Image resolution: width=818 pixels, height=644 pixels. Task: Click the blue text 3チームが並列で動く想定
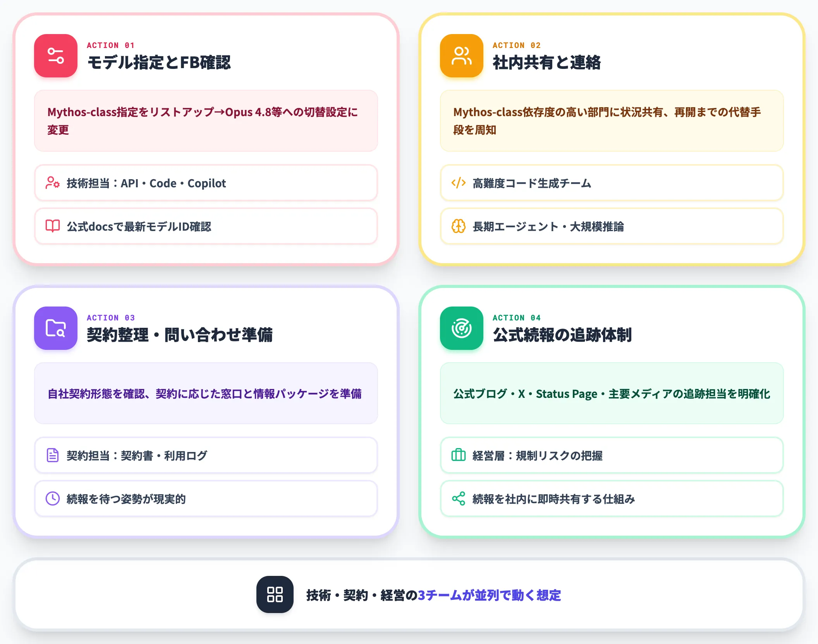[489, 595]
